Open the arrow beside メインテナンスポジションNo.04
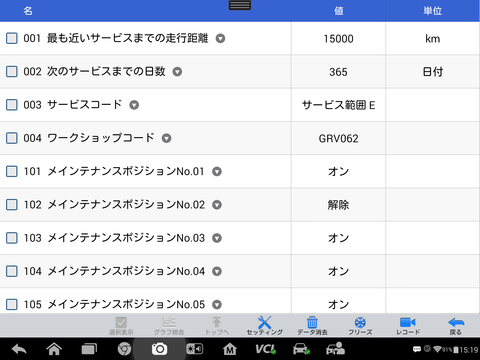 coord(217,271)
